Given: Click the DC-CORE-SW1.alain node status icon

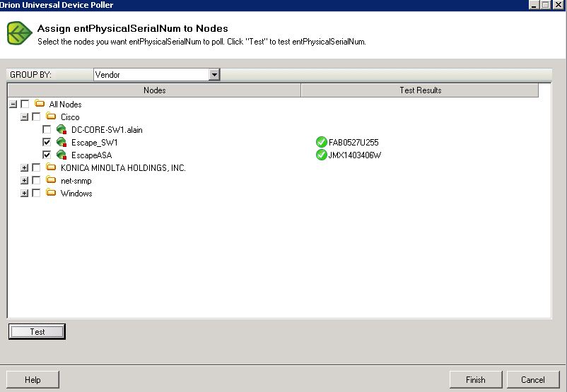Looking at the screenshot, I should (x=62, y=129).
